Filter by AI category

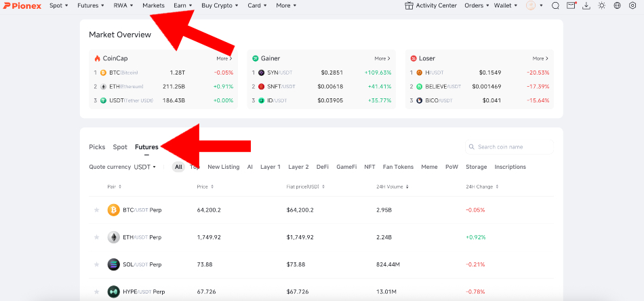(249, 167)
